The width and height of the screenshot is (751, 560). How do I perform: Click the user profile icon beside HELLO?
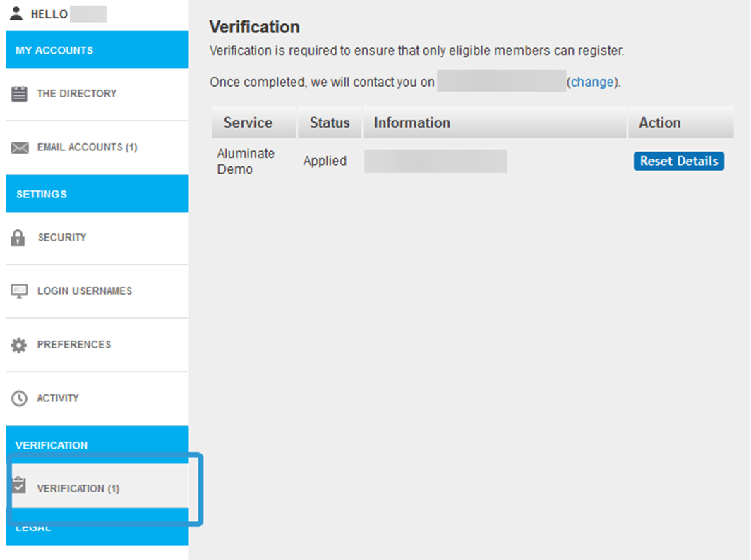(16, 14)
